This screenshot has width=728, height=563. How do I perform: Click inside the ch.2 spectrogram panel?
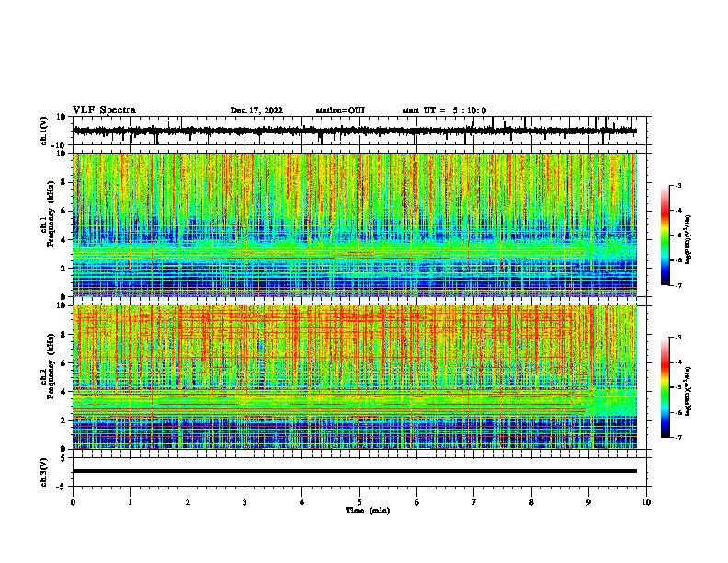pyautogui.click(x=355, y=377)
